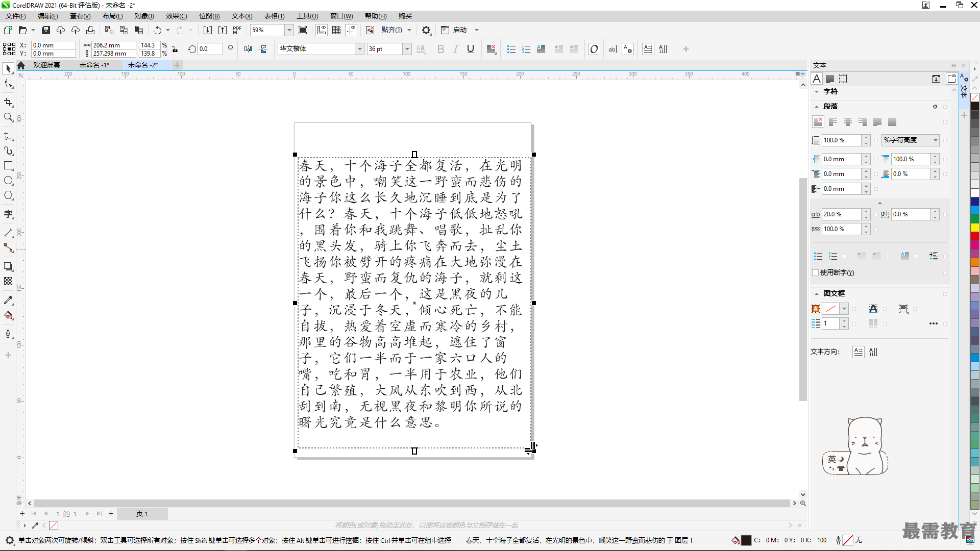Select the Eyedropper tool
Viewport: 980px width, 551px height.
[x=8, y=300]
